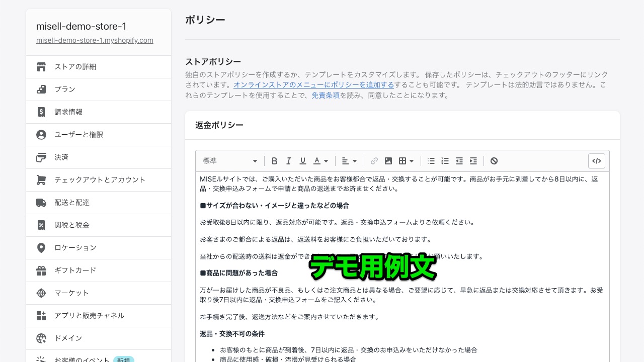
Task: Insert link with the chain icon
Action: pyautogui.click(x=374, y=161)
